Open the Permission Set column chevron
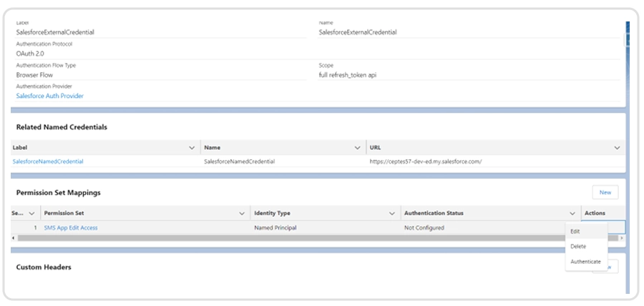 (241, 213)
